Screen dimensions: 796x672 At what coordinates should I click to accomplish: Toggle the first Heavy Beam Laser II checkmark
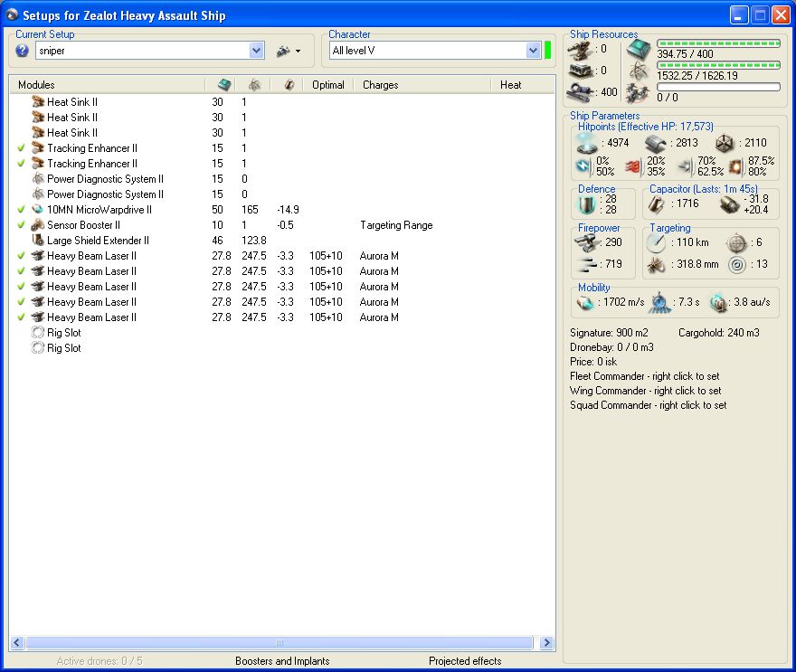pyautogui.click(x=21, y=256)
